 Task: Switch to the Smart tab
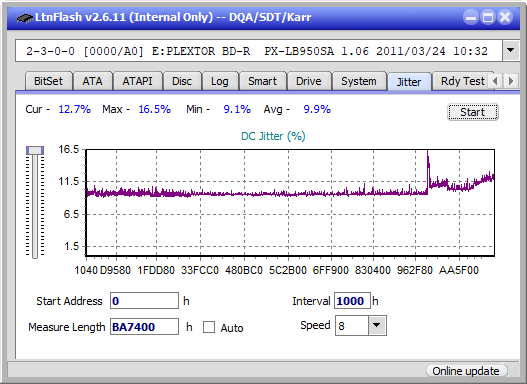point(262,81)
